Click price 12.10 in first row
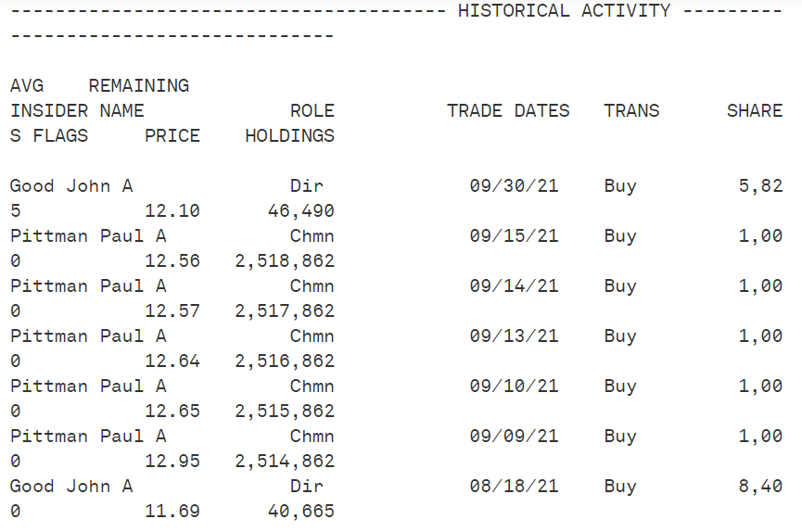Viewport: 802px width, 532px height. click(172, 210)
